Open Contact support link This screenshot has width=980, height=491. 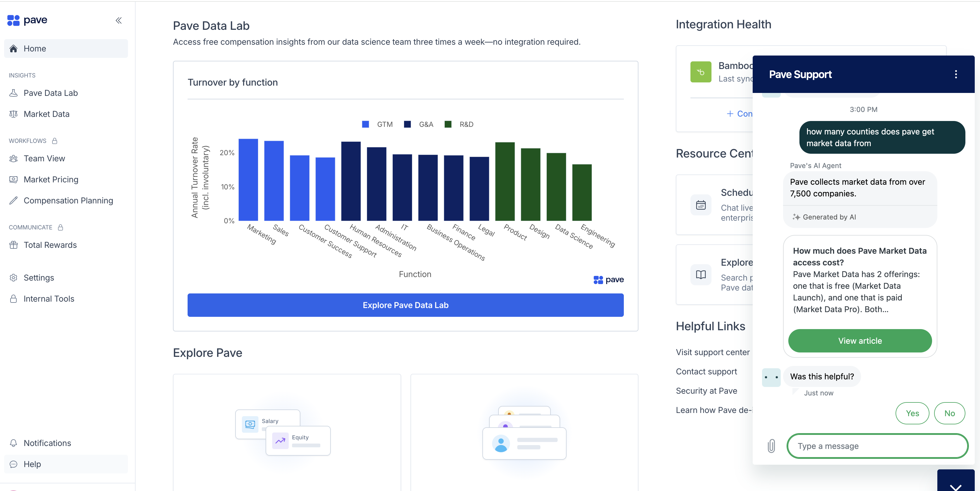(706, 372)
